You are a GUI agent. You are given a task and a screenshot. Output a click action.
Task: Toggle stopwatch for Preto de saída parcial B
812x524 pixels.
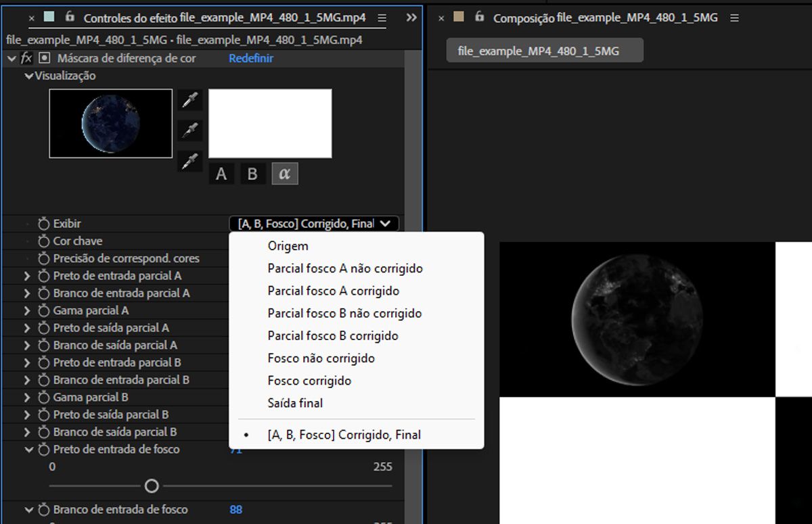click(44, 414)
